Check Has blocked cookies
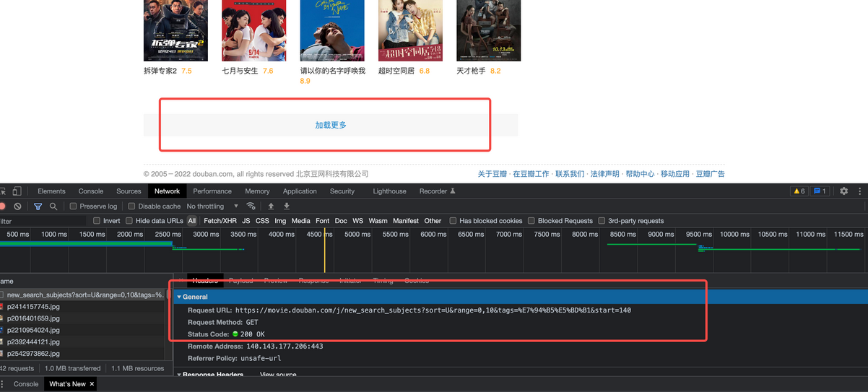This screenshot has height=392, width=868. coord(453,221)
